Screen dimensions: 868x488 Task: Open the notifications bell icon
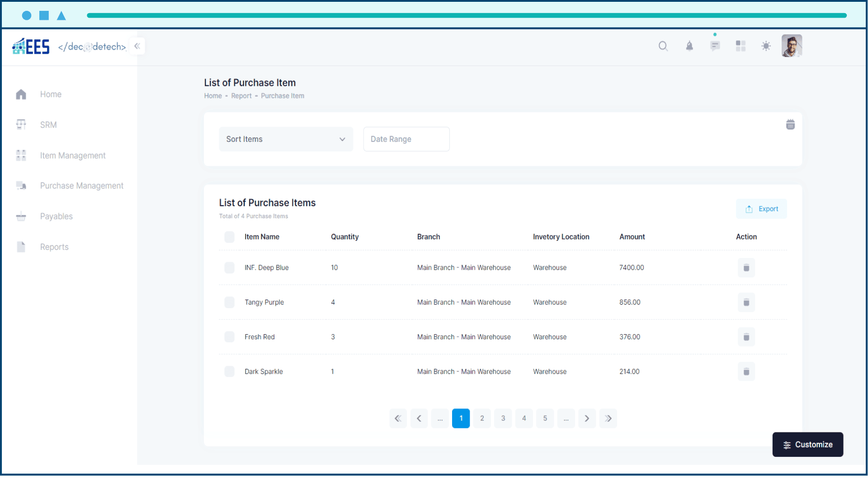pyautogui.click(x=689, y=46)
